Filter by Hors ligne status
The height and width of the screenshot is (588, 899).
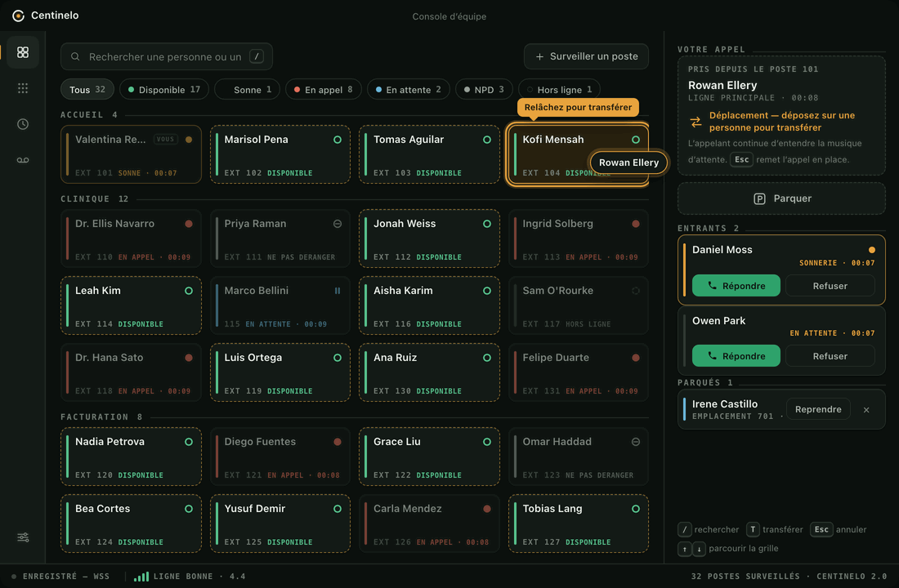point(559,89)
